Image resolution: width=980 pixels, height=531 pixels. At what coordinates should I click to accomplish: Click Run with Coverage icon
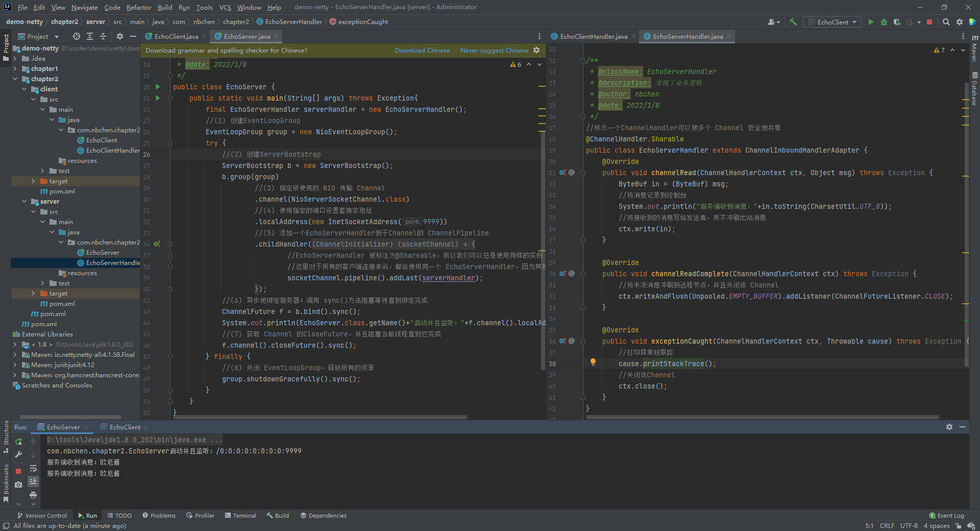point(897,22)
